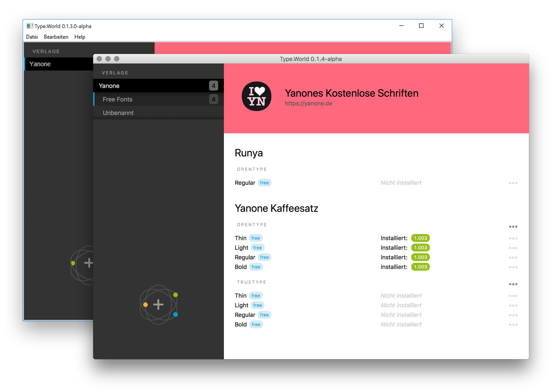Screen dimensions: 555x392
Task: Open the options dots for Kaffeesatz TrueType section
Action: pos(513,284)
